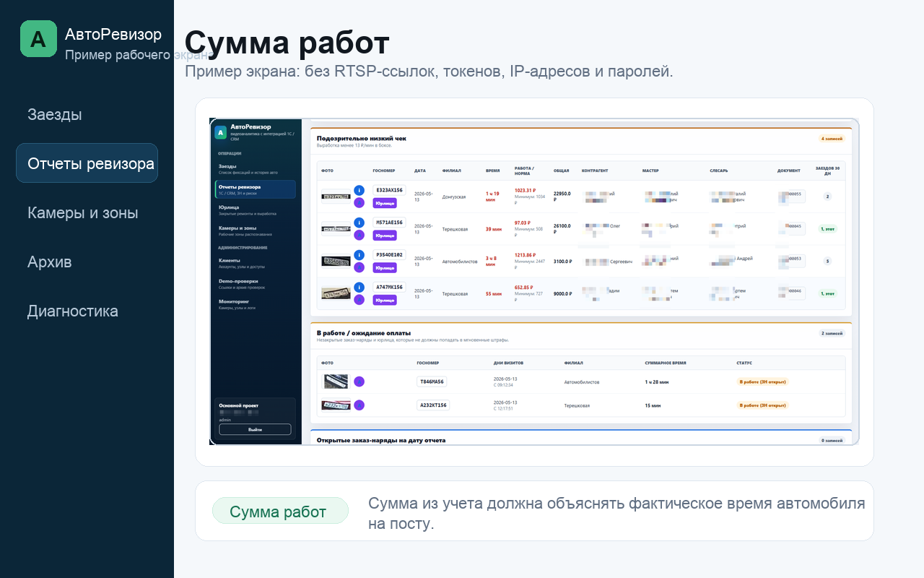Click the ГОСНОМЕР column header in the first table
Viewport: 924px width, 578px height.
(x=384, y=171)
